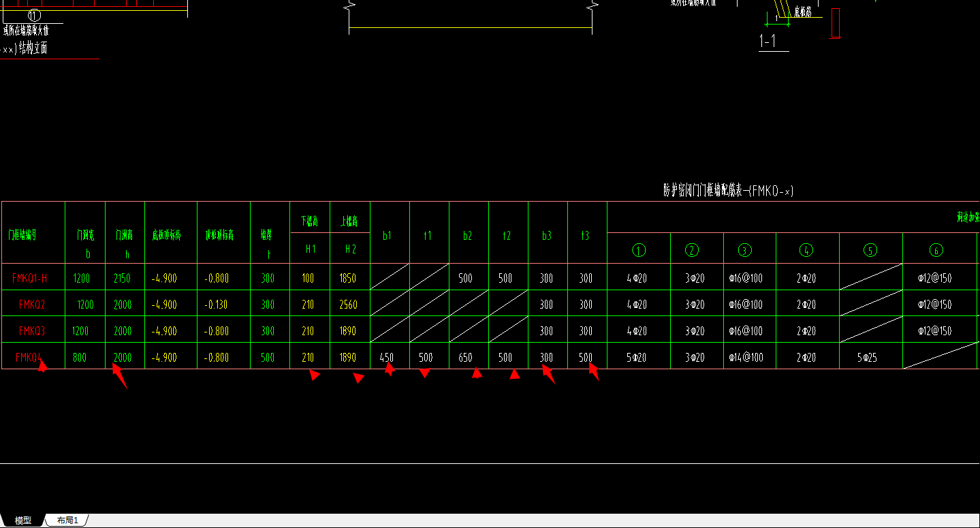Viewport: 980px width, 528px height.
Task: Click H2 value 2560 in FMKQ2 row
Action: pyautogui.click(x=348, y=305)
